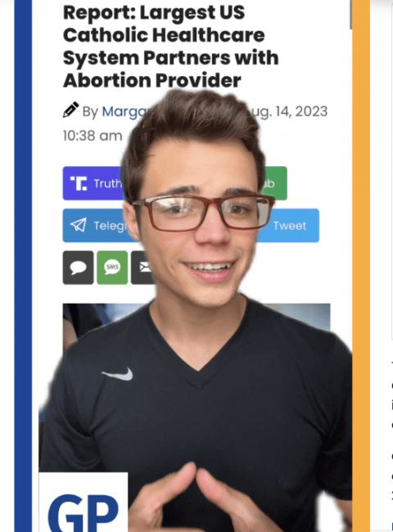Open comments via the speech bubble icon
Viewport: 393px width, 532px height.
tap(78, 268)
